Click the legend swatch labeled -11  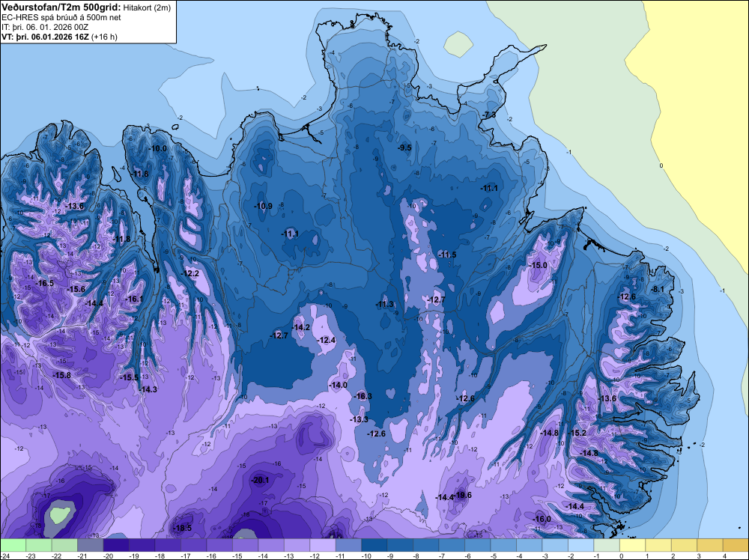click(348, 545)
